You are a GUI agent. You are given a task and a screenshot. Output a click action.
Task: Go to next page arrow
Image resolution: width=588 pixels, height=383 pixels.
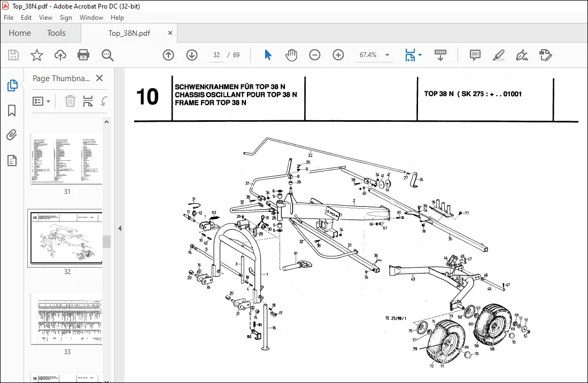[x=192, y=55]
